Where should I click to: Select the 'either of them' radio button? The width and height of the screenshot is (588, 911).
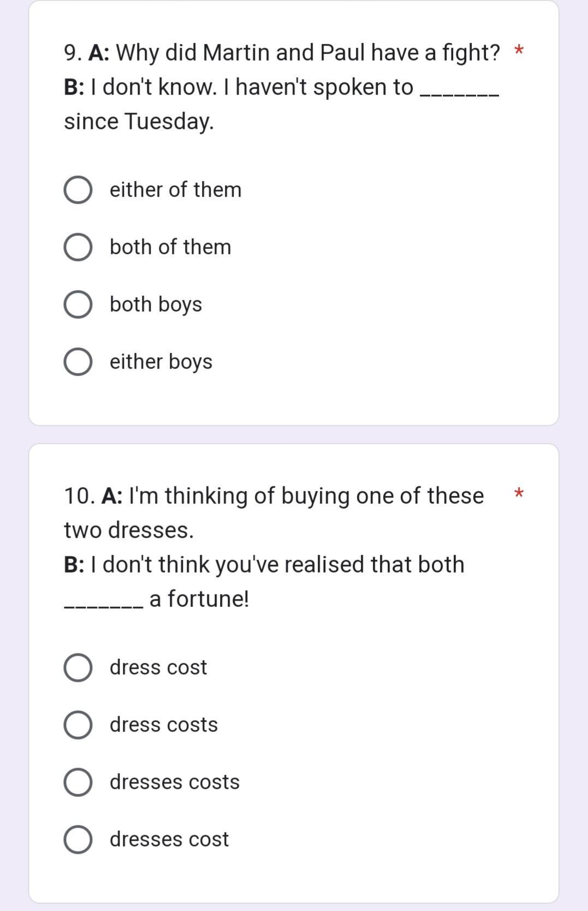(78, 190)
